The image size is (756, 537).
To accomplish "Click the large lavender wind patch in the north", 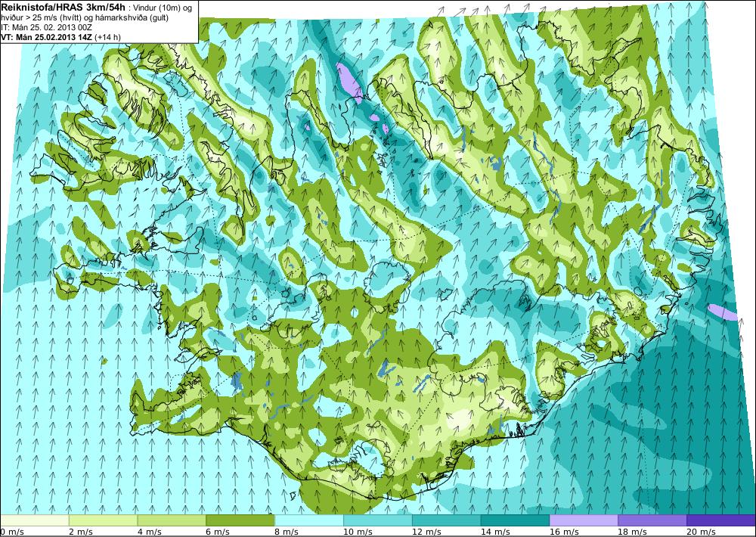I will (x=350, y=82).
